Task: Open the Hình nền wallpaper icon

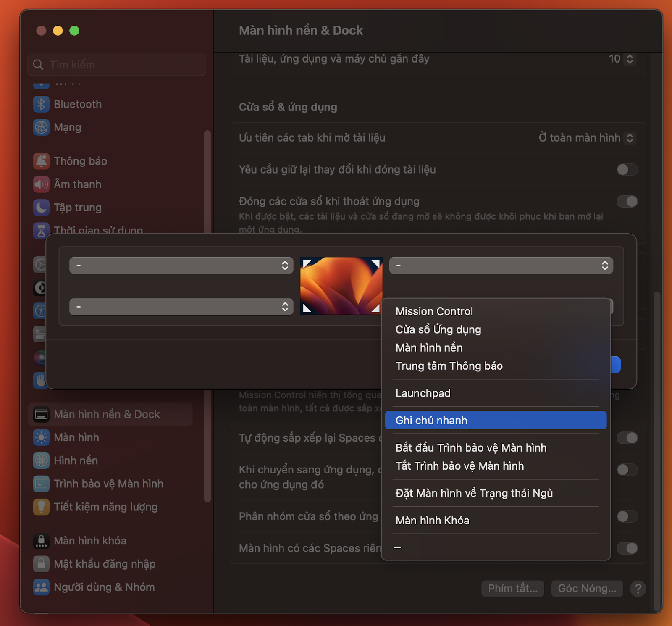Action: point(41,460)
